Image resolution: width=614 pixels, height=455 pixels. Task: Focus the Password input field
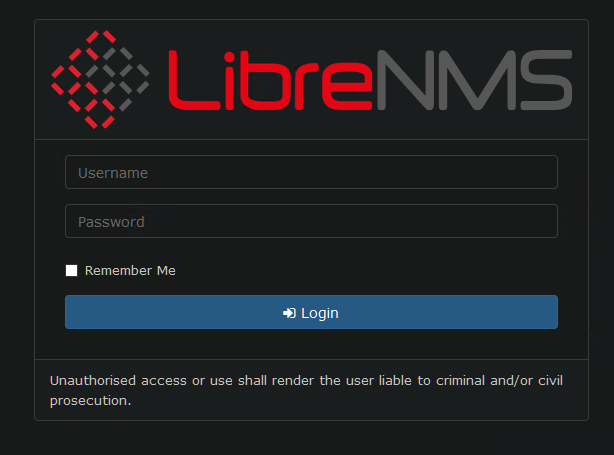311,221
